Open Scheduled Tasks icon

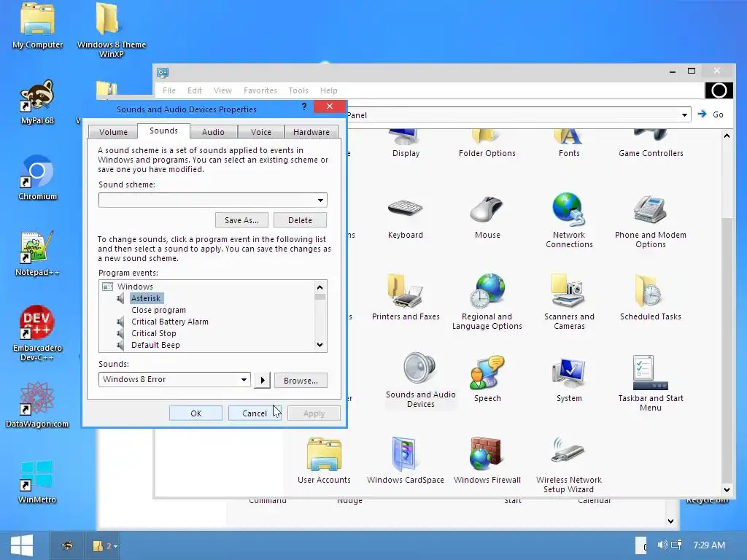(650, 297)
